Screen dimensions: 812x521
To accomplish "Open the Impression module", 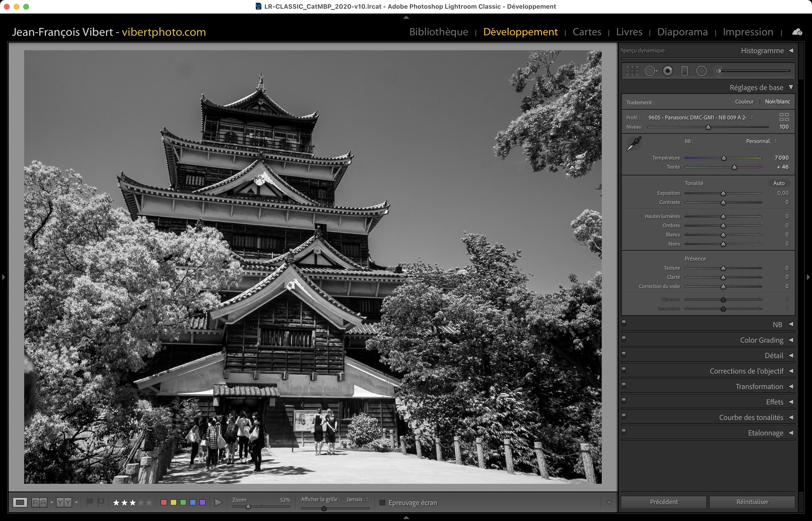I will click(x=748, y=32).
